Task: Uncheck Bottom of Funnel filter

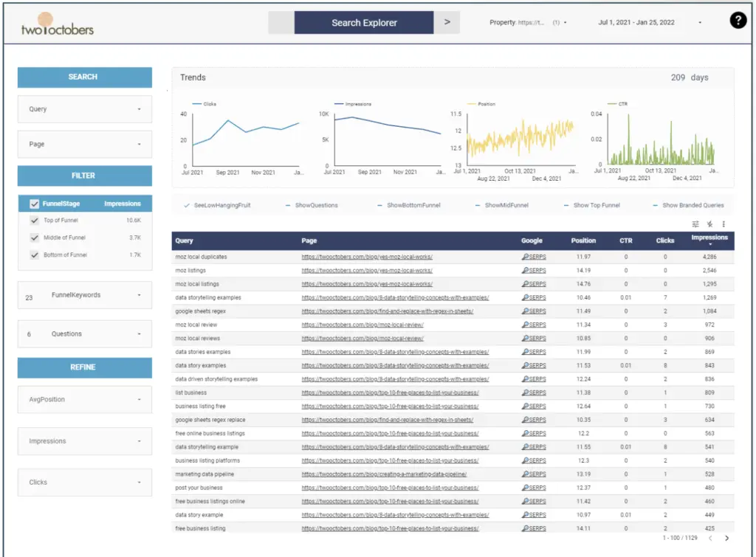Action: [34, 255]
